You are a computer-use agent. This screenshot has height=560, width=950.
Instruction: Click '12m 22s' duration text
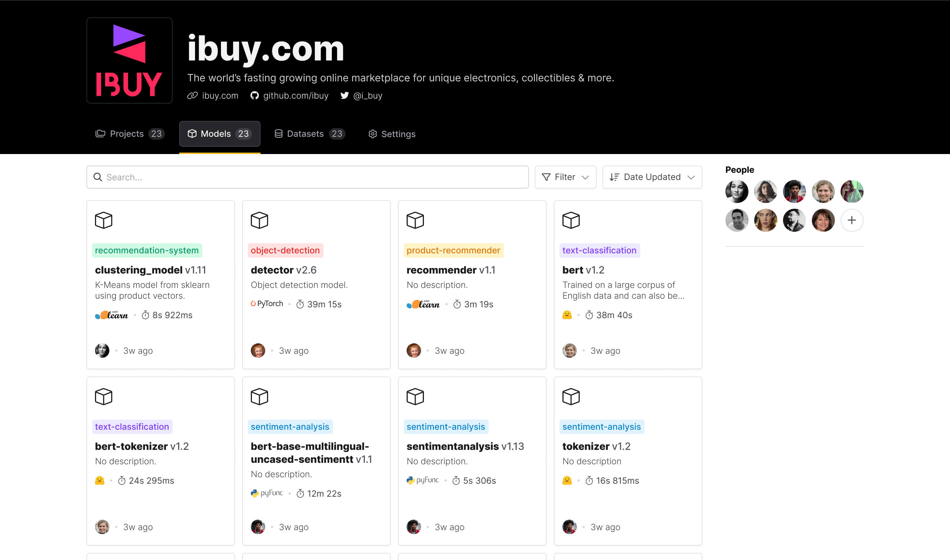(324, 493)
